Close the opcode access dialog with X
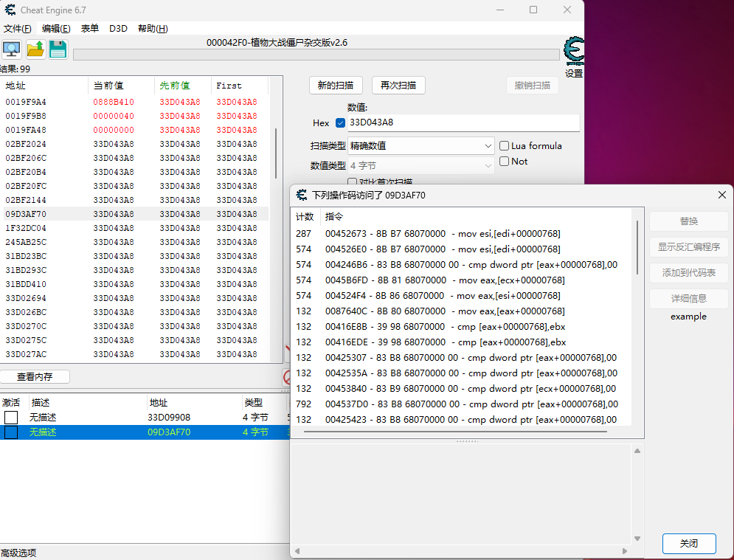The image size is (734, 560). [721, 195]
